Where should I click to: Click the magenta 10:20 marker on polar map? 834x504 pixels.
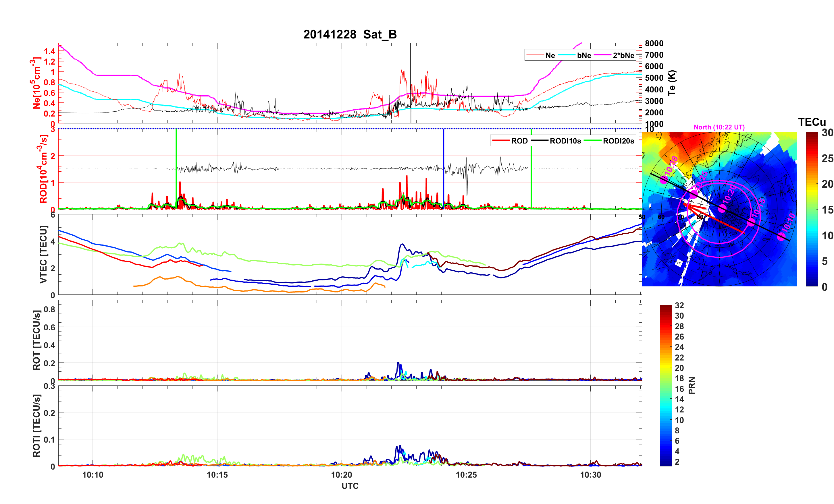722,208
